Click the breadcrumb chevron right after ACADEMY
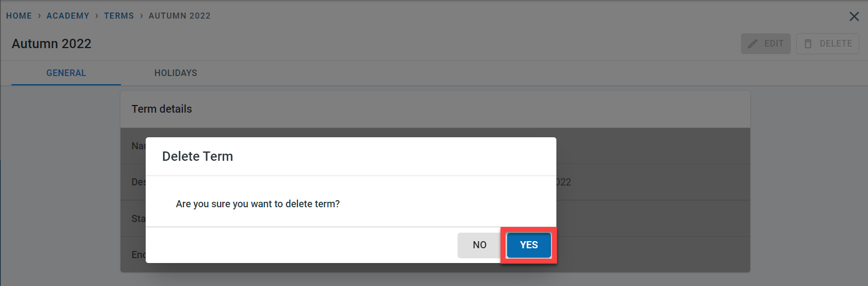 click(97, 16)
